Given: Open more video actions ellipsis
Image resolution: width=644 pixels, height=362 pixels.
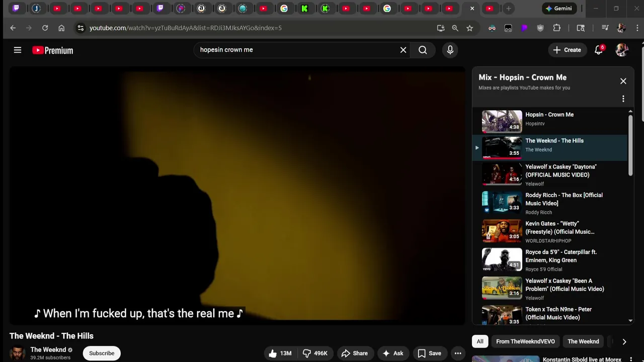Looking at the screenshot, I should click(x=458, y=353).
